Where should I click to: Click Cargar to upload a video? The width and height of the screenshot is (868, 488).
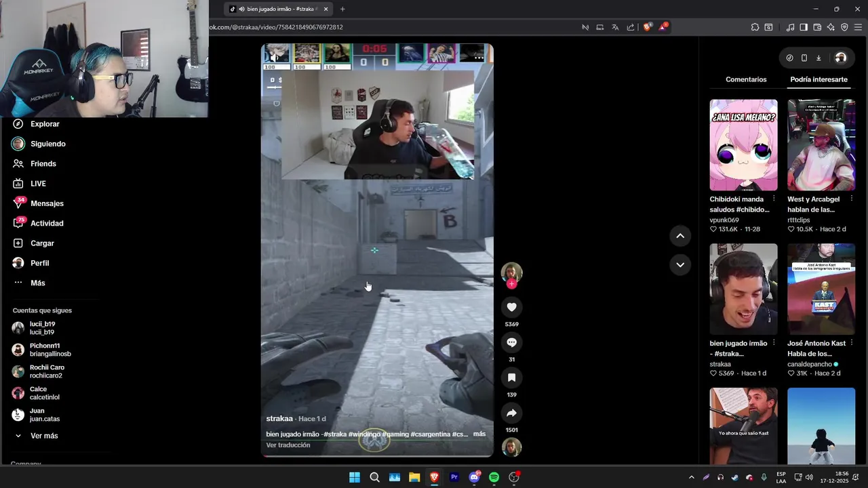[x=42, y=243]
